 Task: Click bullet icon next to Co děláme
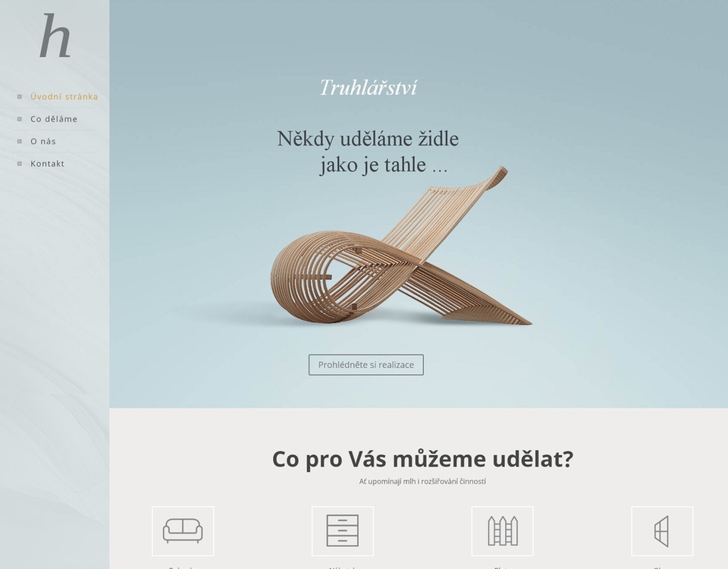coord(20,119)
